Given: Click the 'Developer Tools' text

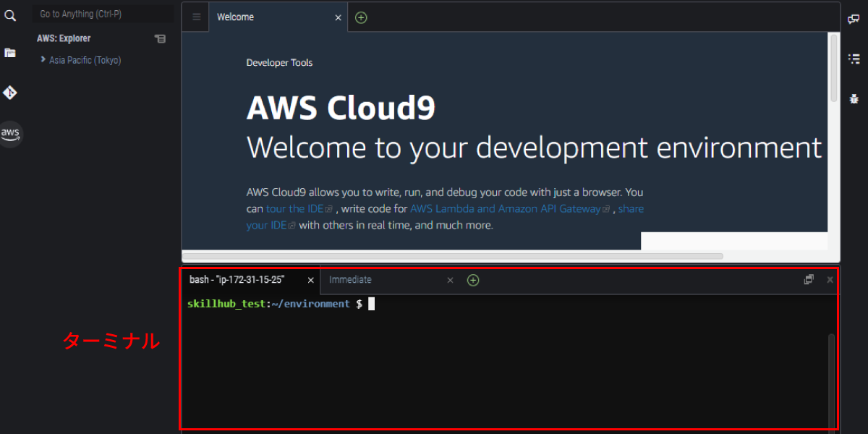Looking at the screenshot, I should click(x=279, y=63).
